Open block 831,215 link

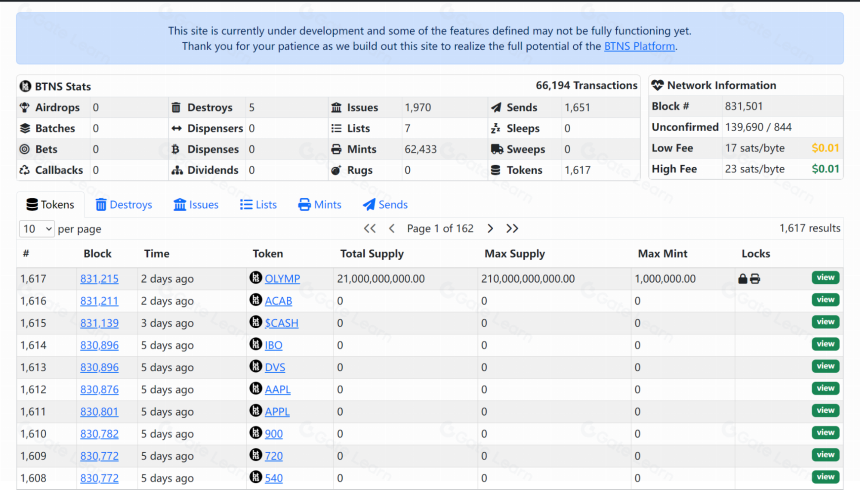(99, 279)
